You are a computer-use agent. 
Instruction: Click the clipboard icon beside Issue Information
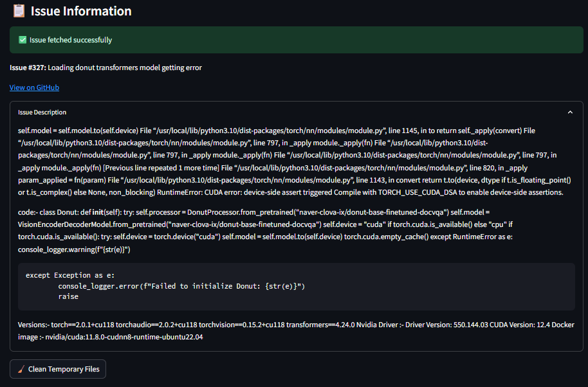pos(19,11)
